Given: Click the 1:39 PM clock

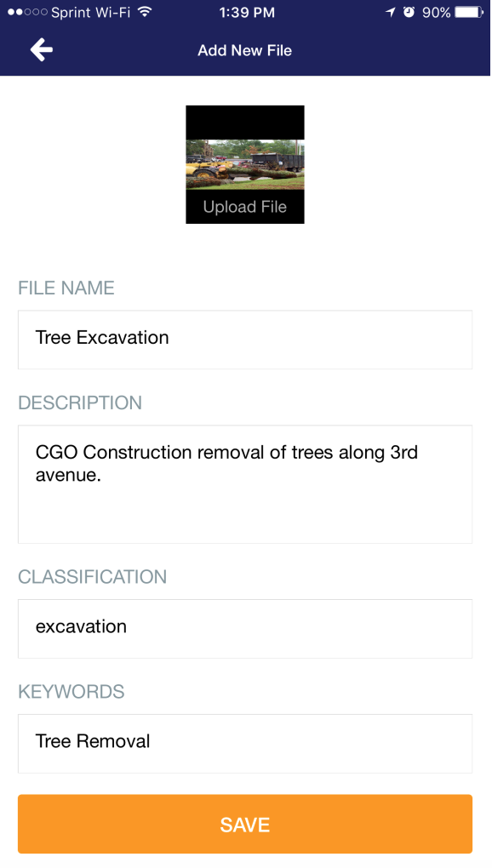Looking at the screenshot, I should click(247, 12).
